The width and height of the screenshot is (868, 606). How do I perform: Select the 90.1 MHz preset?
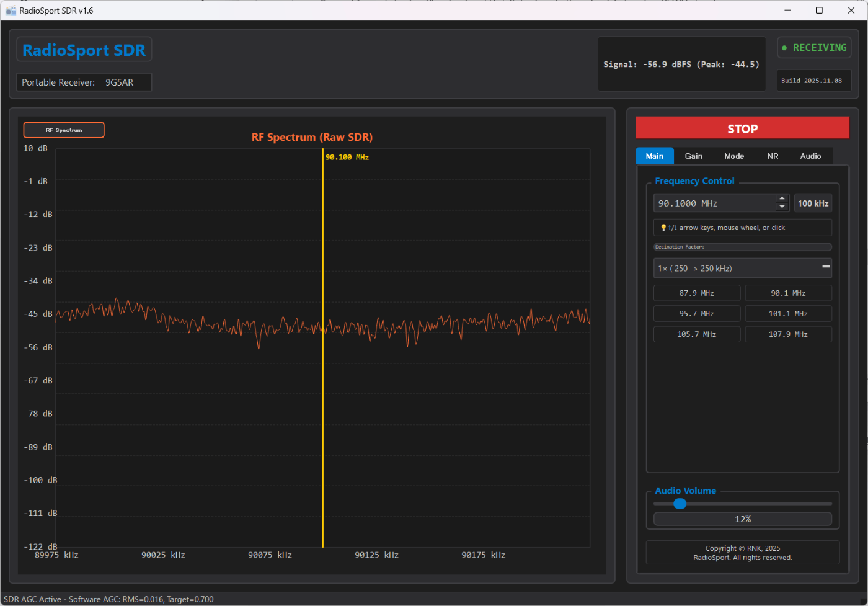(x=788, y=293)
